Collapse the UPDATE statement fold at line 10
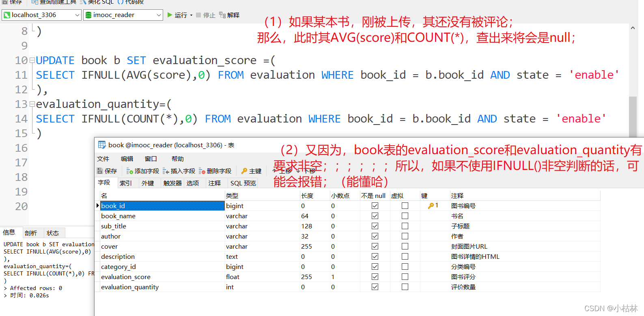This screenshot has height=316, width=644. (x=32, y=60)
